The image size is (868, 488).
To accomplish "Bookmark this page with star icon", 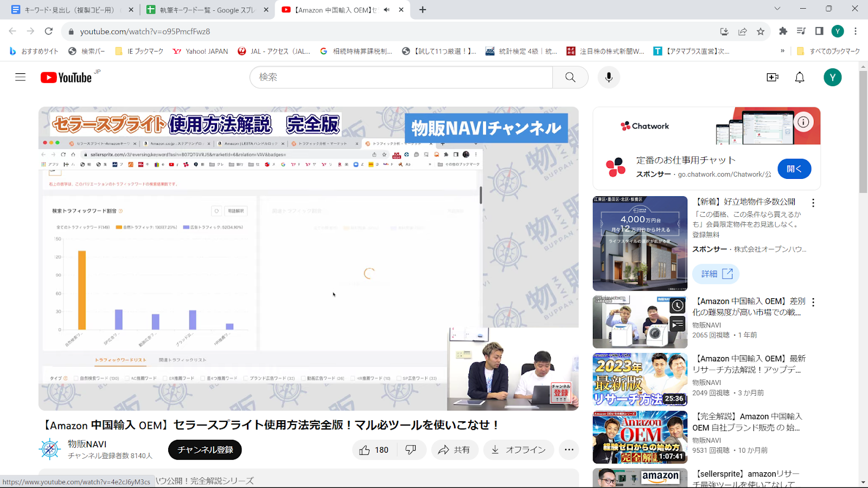I will point(761,31).
